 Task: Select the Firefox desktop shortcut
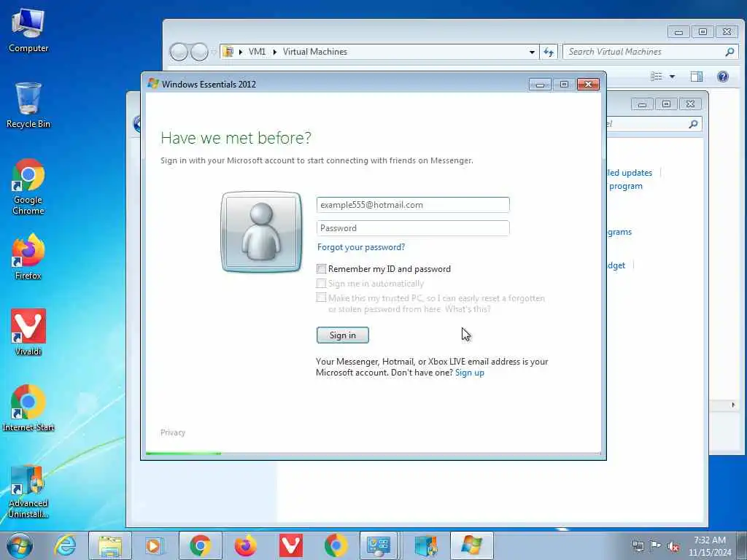(28, 257)
